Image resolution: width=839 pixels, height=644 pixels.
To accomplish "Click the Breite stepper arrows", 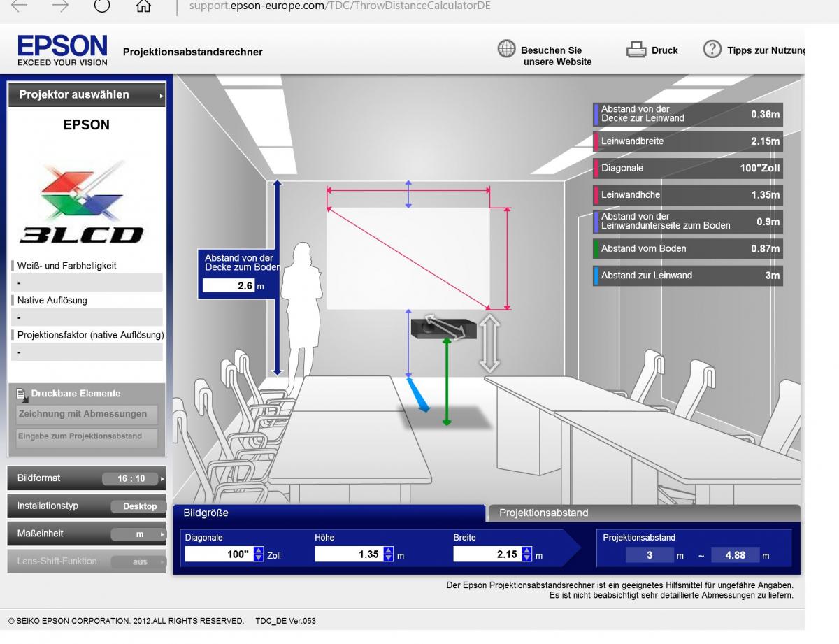I will point(527,555).
